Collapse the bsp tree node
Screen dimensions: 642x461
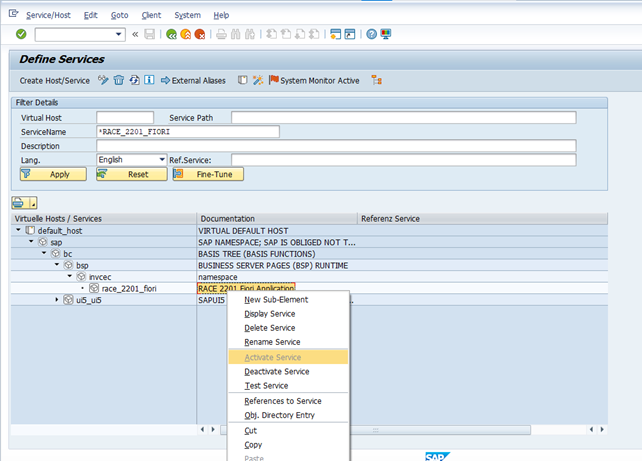pos(57,265)
